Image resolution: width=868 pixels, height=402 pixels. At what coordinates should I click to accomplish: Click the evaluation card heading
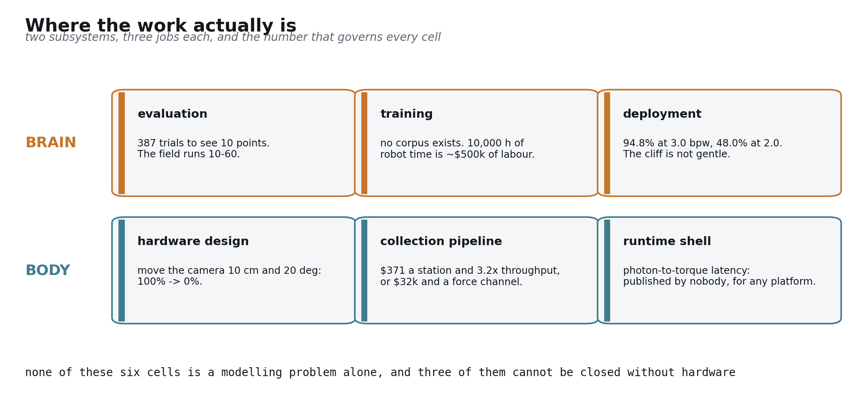172,114
